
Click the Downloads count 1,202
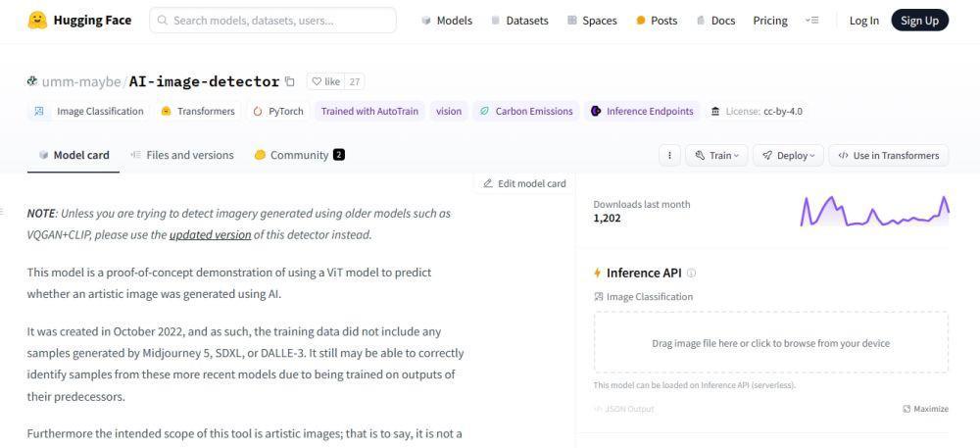click(x=607, y=219)
